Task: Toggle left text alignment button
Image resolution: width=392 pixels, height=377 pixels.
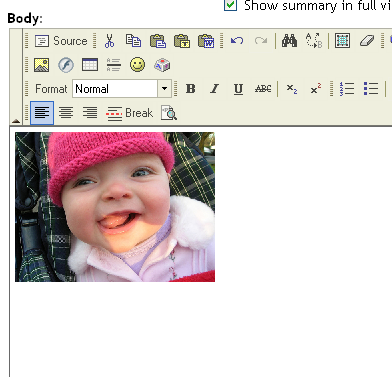Action: click(42, 113)
